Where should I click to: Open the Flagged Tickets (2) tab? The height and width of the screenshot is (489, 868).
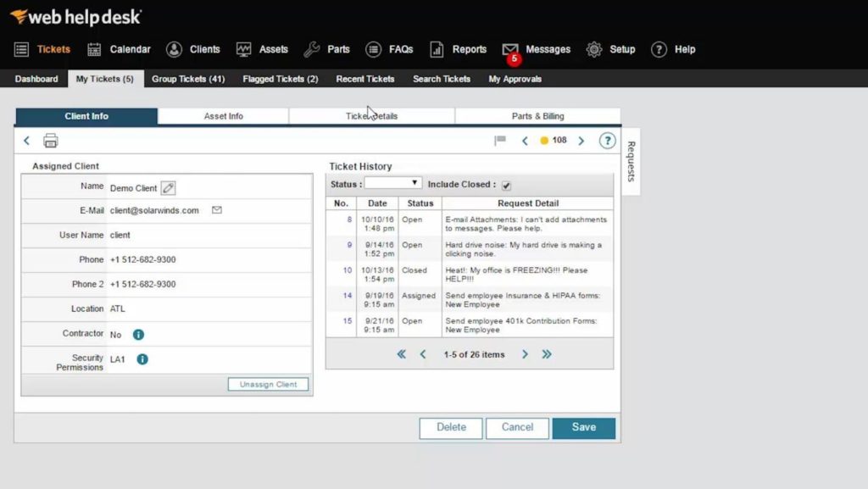click(280, 79)
